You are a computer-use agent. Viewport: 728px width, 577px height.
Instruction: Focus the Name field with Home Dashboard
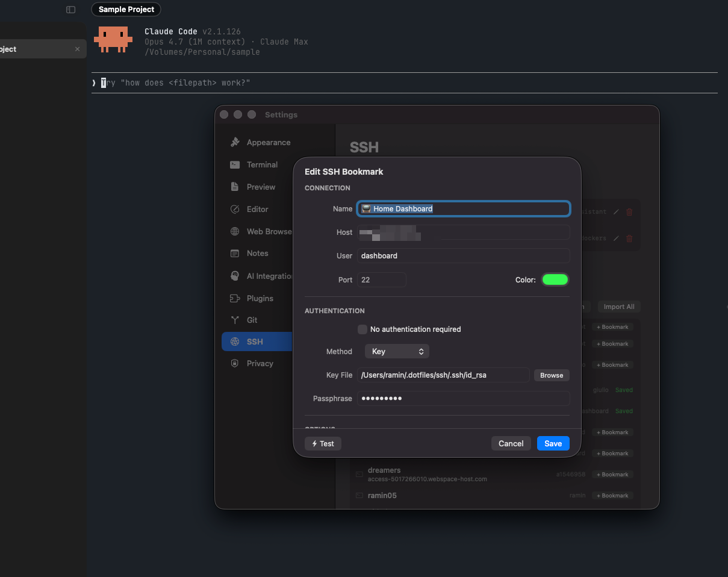pyautogui.click(x=464, y=208)
